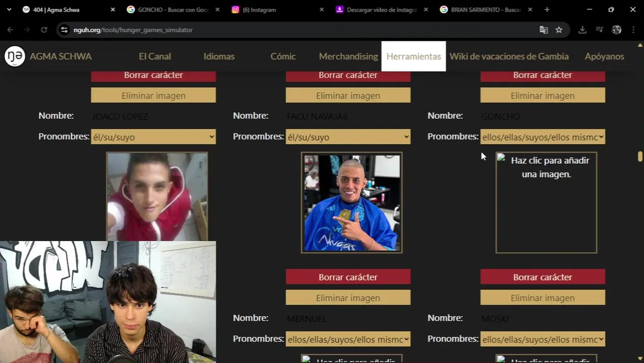644x363 pixels.
Task: Open pronouns dropdown for JOACO LOPEZ
Action: pyautogui.click(x=153, y=137)
